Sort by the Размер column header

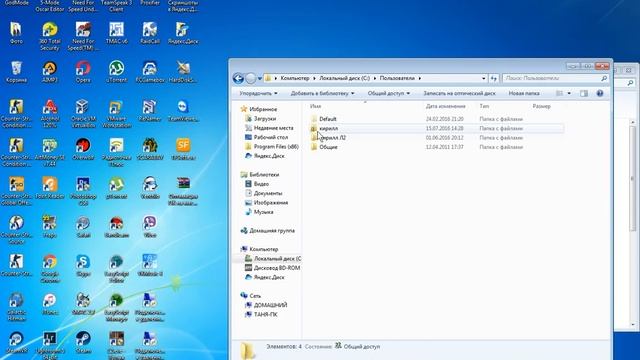541,106
